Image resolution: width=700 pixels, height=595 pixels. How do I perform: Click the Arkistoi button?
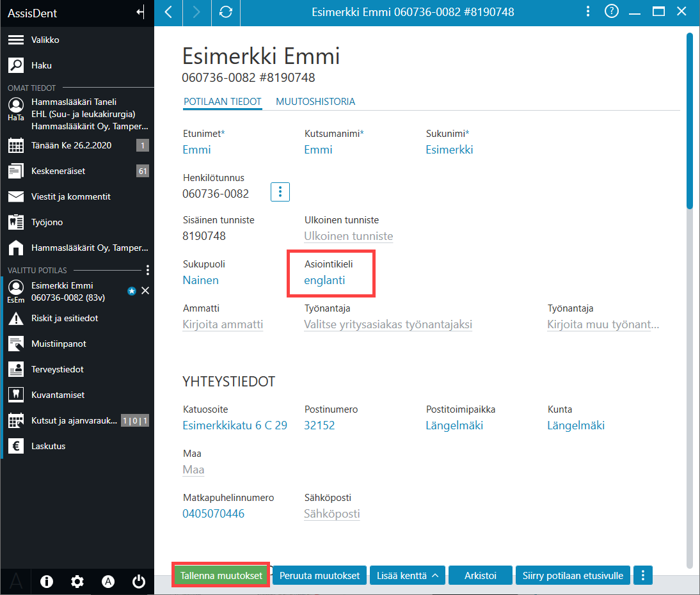pyautogui.click(x=481, y=575)
